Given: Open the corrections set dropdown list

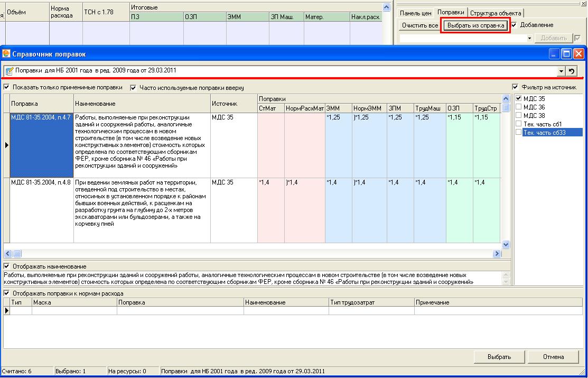Looking at the screenshot, I should tap(561, 71).
